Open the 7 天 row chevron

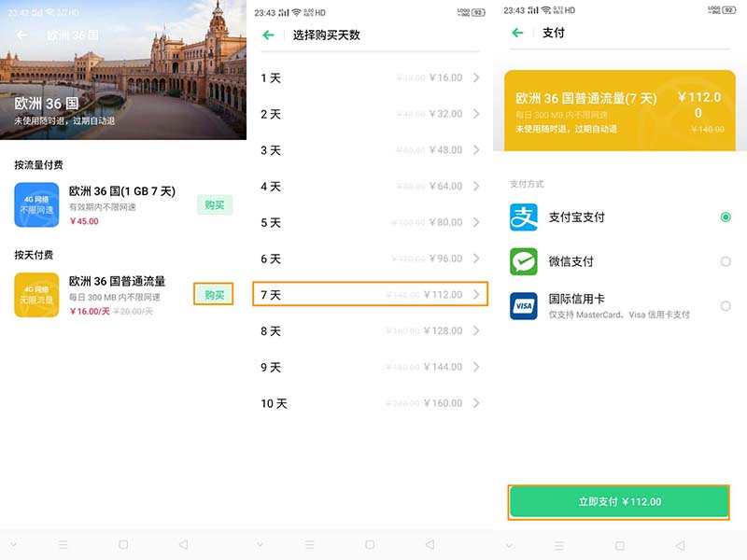click(476, 295)
